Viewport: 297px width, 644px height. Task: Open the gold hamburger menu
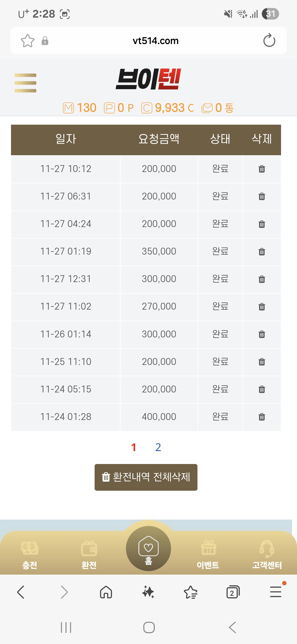coord(25,83)
